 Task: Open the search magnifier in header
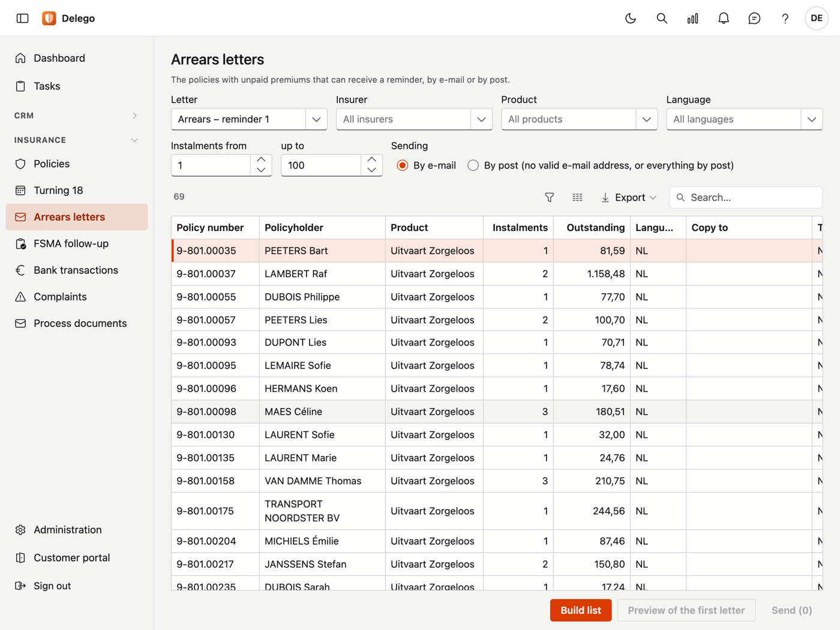pos(662,18)
